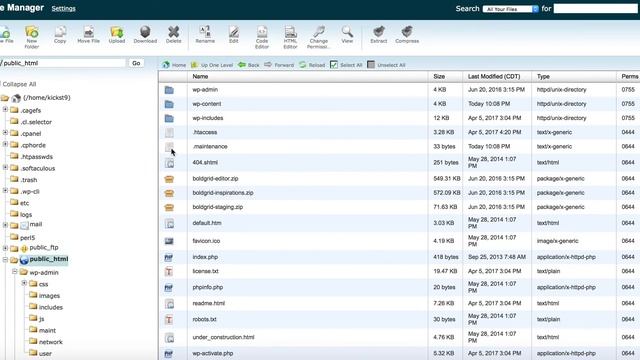Sort by Last Modified column header
640x360 pixels.
click(x=494, y=76)
